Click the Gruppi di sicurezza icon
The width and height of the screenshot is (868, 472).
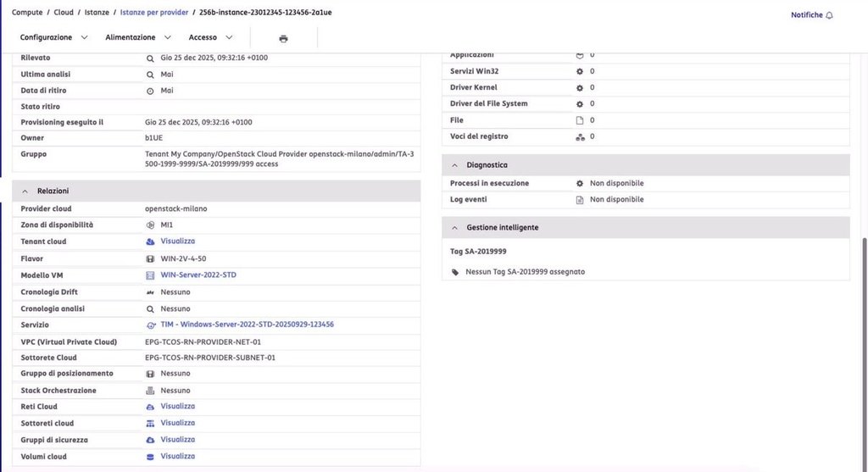tap(150, 440)
